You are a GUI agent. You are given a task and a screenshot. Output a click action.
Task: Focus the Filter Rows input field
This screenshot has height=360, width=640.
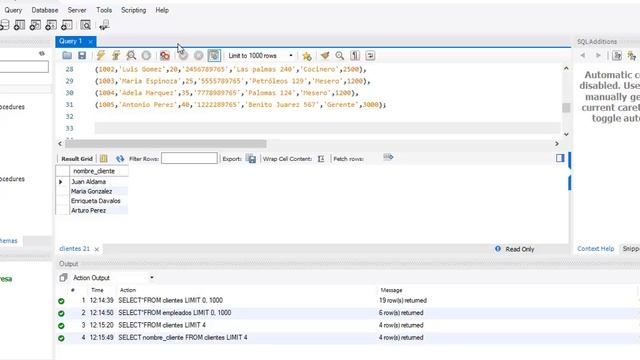pos(189,158)
